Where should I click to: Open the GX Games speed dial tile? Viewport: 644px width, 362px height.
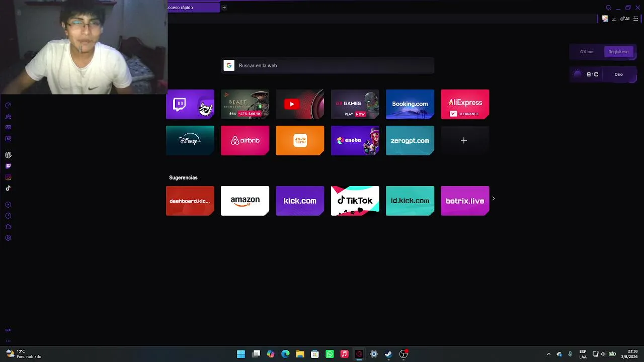(355, 104)
